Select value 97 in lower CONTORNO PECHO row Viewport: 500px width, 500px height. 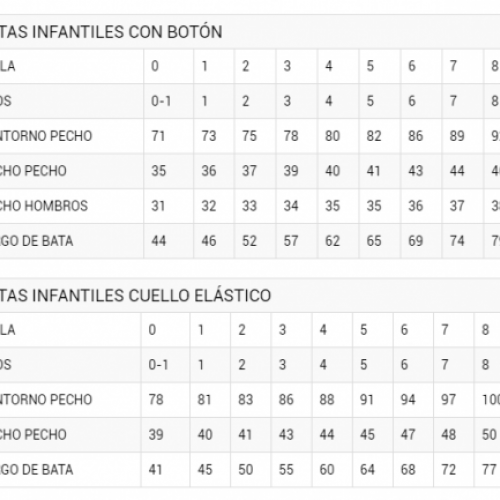pos(448,400)
